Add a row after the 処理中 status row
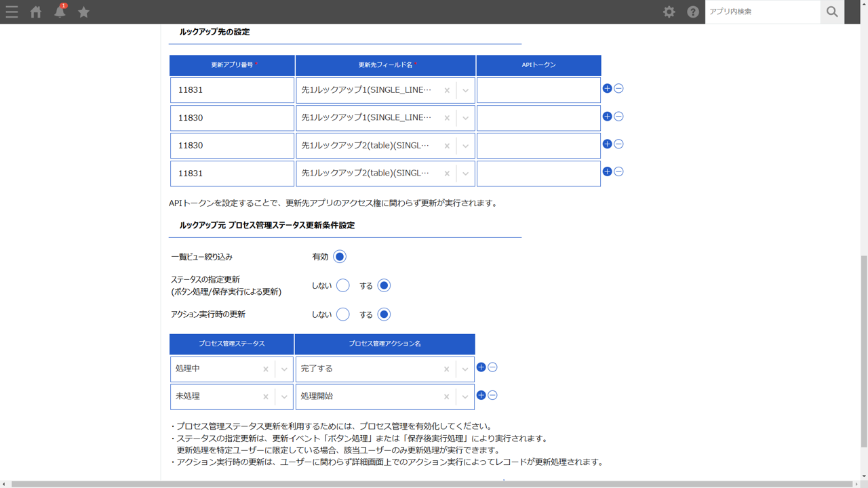Screen dimensions: 868x488 (481, 367)
